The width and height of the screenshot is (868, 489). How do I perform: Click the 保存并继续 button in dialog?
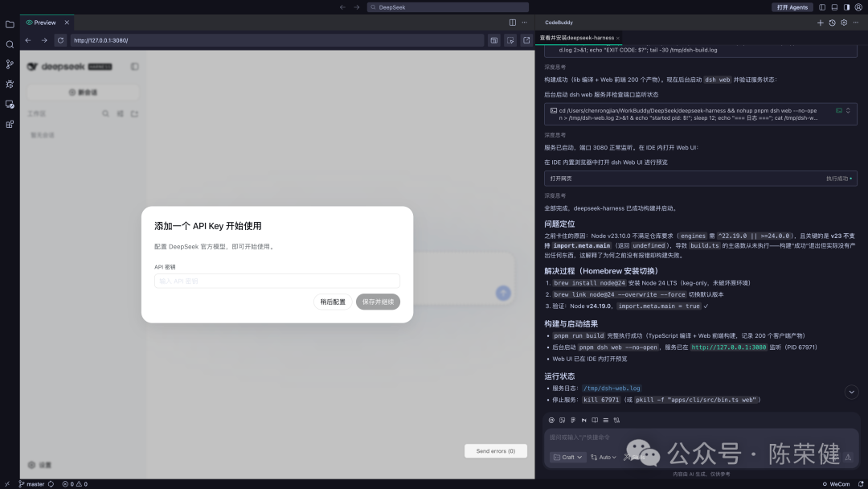(378, 302)
